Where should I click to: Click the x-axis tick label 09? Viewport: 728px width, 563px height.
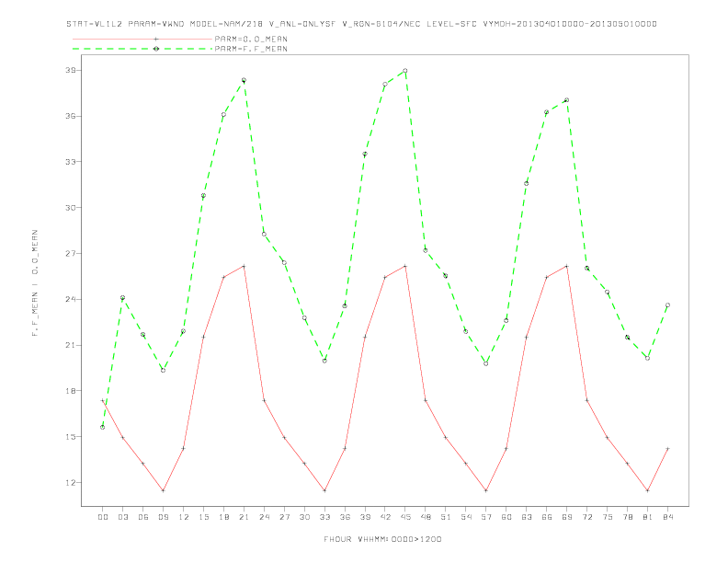[163, 517]
